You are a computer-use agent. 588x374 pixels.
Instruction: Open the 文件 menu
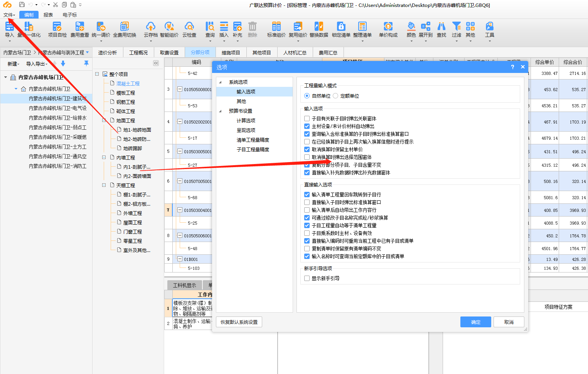9,15
